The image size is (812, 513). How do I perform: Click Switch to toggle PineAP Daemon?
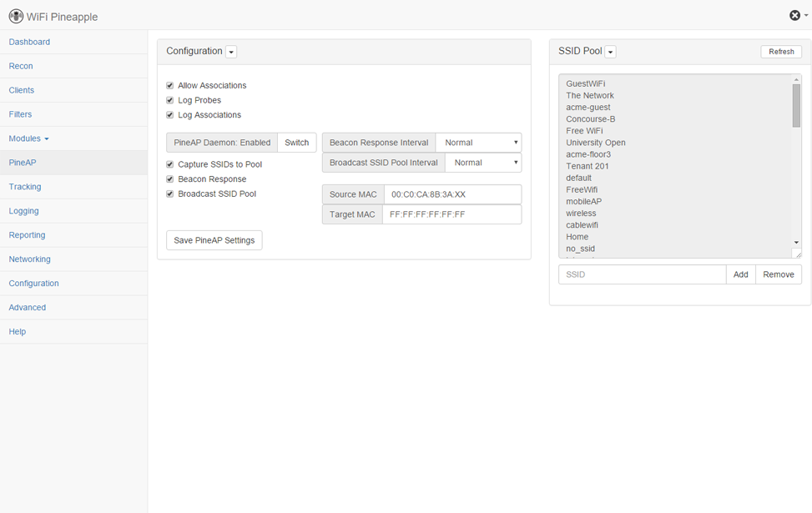(296, 143)
